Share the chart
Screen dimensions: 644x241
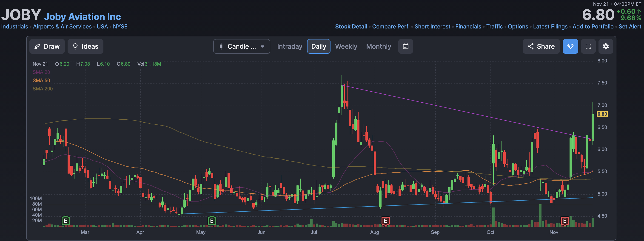click(541, 46)
